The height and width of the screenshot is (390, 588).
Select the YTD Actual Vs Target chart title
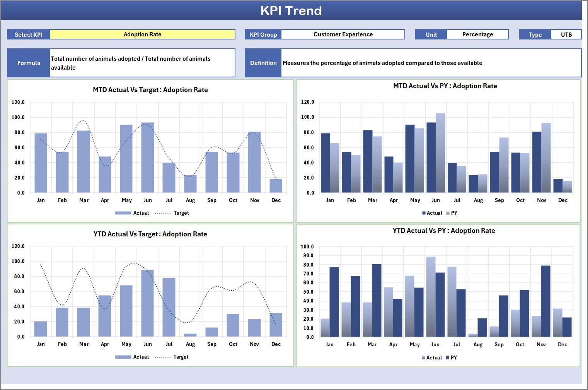point(150,234)
